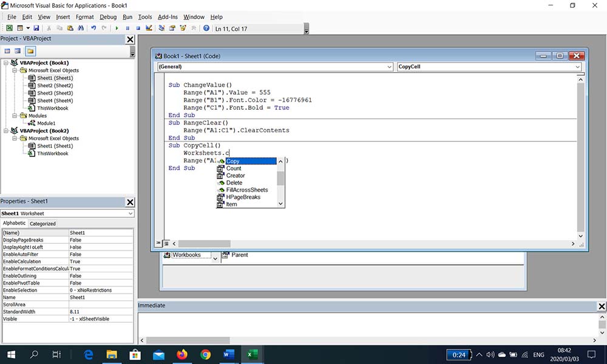Toggle Folders button in Project panel

click(30, 51)
